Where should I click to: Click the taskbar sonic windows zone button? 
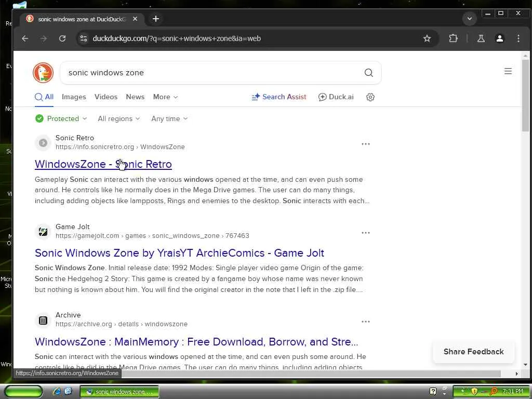point(119,392)
